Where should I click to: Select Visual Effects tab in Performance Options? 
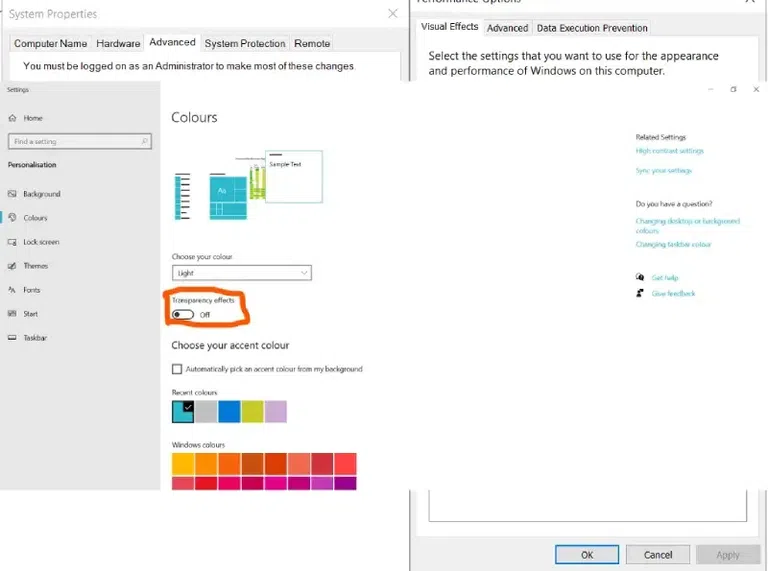[450, 26]
